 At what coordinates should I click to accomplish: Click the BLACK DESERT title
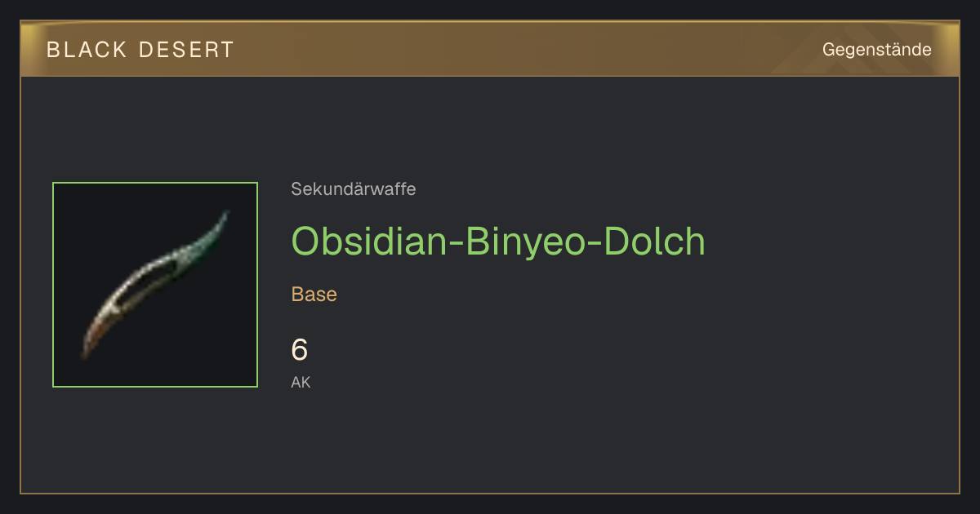(140, 50)
